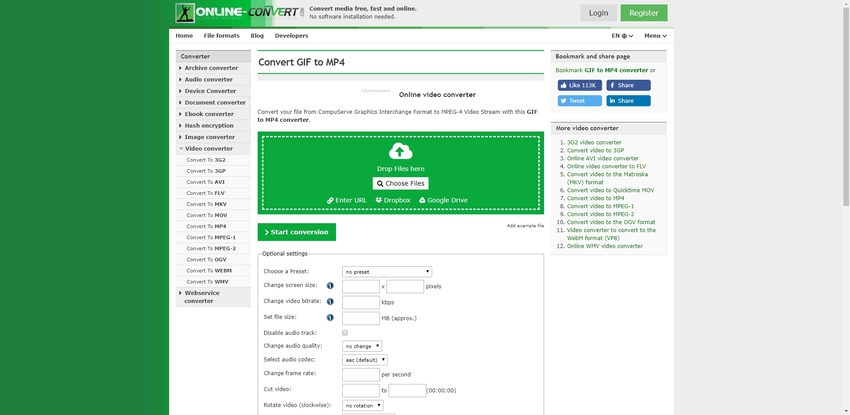Image resolution: width=850 pixels, height=415 pixels.
Task: Click info icon beside Change video bitrate
Action: [330, 301]
